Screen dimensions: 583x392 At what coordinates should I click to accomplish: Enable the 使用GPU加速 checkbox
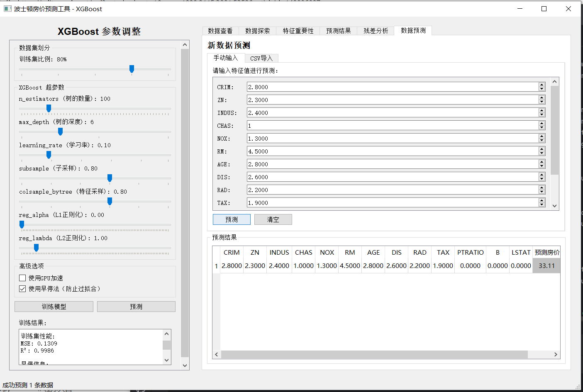coord(22,278)
